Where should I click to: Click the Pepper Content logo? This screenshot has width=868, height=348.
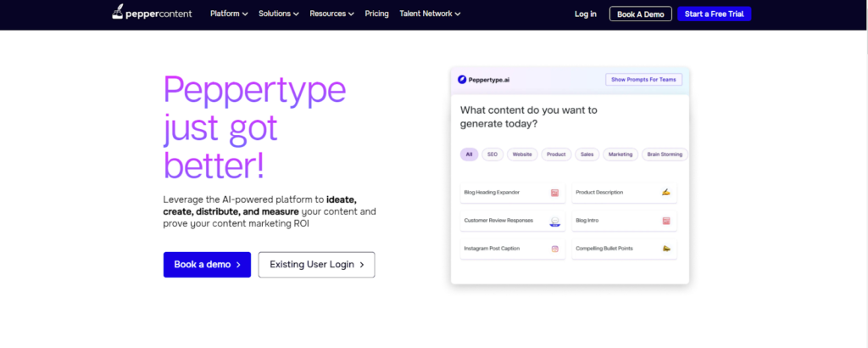(x=149, y=14)
